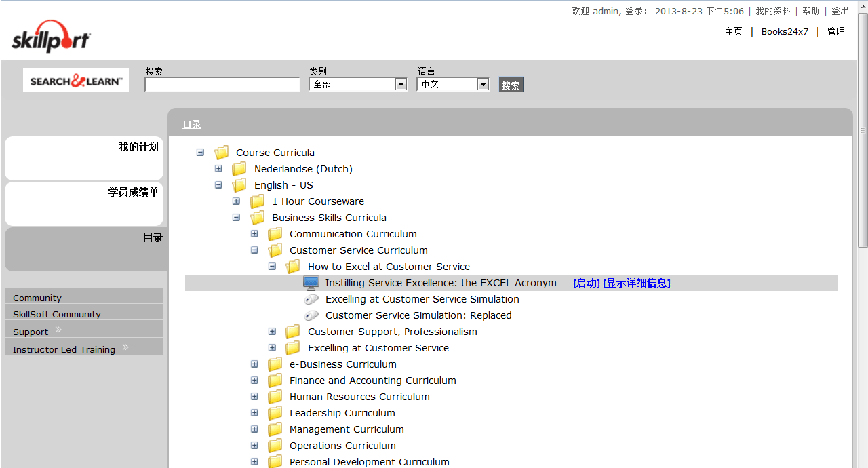Expand the Communication Curriculum node

254,234
